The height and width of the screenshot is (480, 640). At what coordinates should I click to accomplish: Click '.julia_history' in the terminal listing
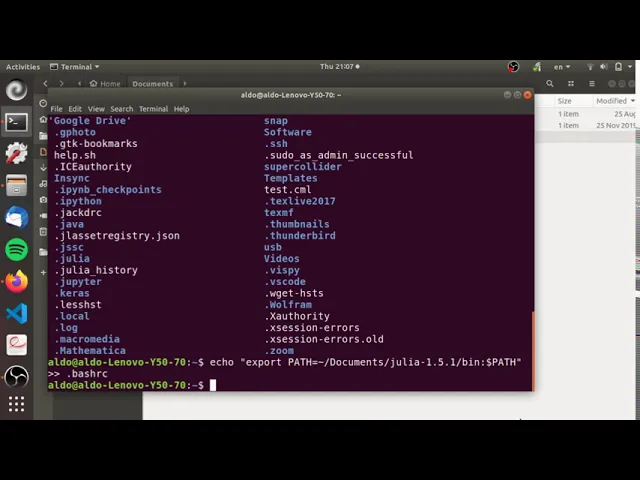[96, 270]
